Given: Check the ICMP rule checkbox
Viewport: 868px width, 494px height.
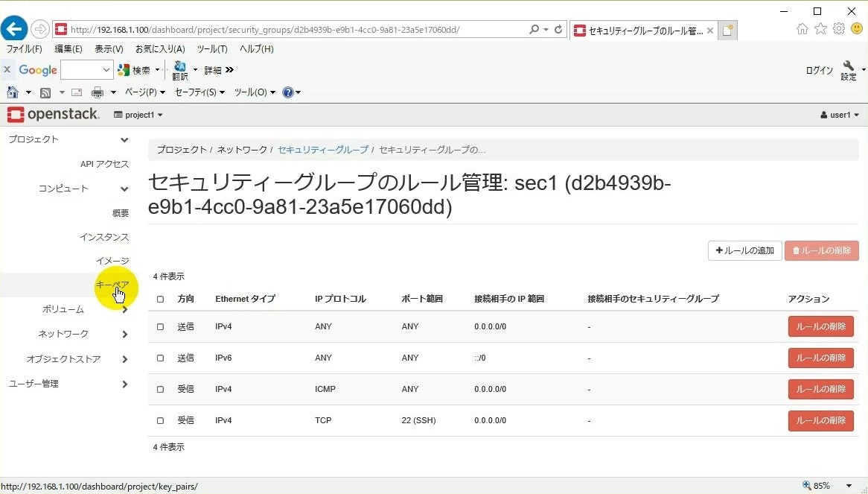Looking at the screenshot, I should click(161, 390).
